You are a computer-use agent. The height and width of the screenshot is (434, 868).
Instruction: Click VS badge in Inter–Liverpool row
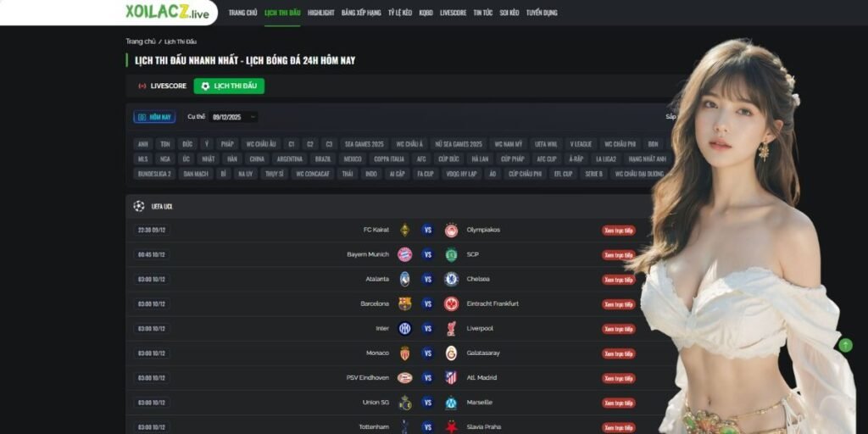427,328
